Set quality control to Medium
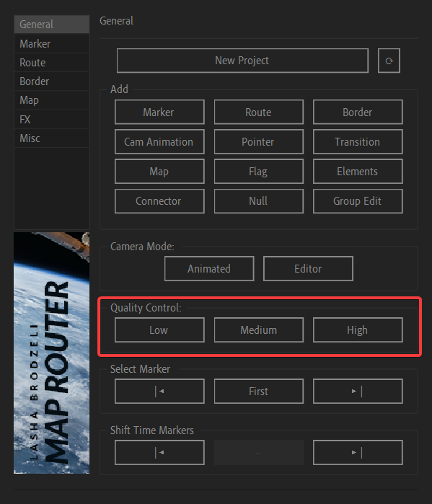Viewport: 432px width, 504px height. tap(259, 330)
